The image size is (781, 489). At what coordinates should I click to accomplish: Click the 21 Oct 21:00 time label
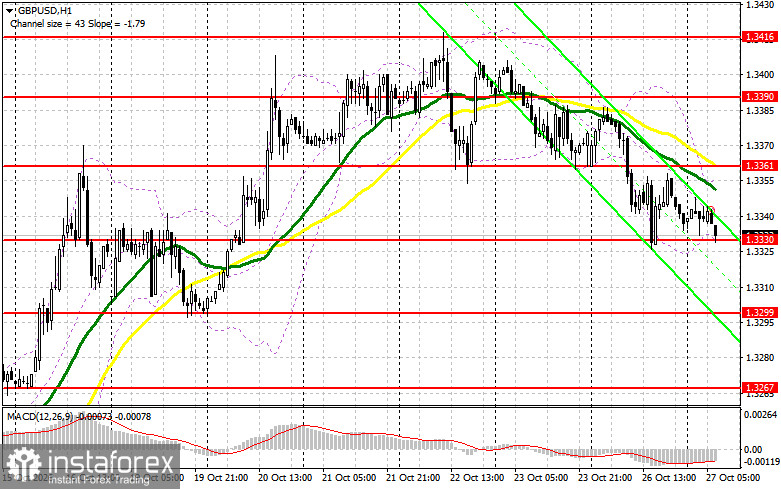413,478
